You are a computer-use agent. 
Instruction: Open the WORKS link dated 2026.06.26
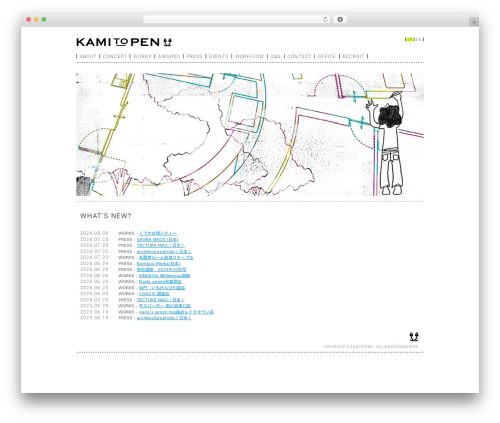tap(164, 276)
